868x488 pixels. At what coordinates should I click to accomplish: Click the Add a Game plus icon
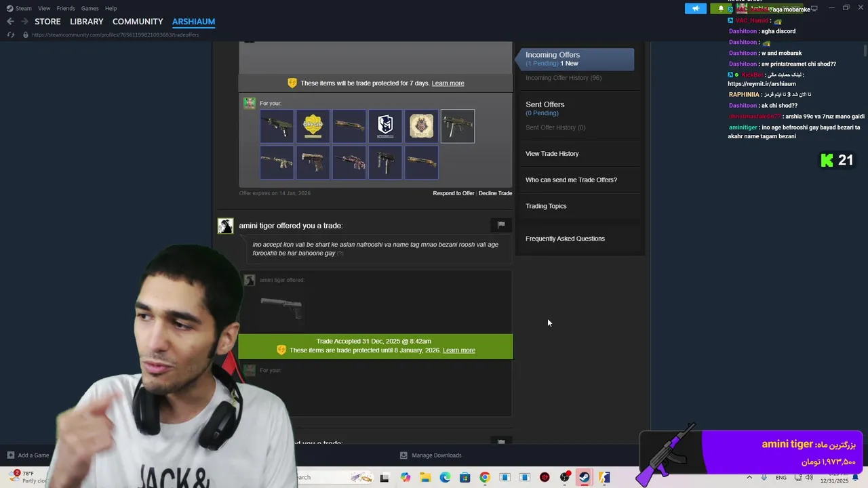click(10, 455)
